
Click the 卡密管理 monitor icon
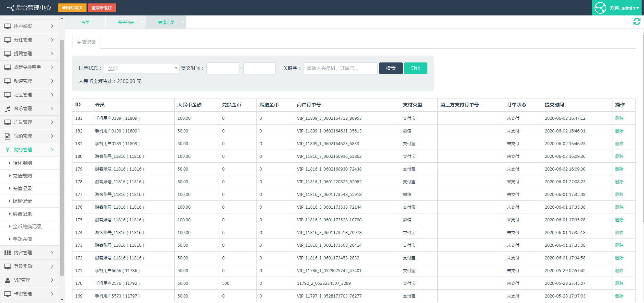(x=8, y=294)
